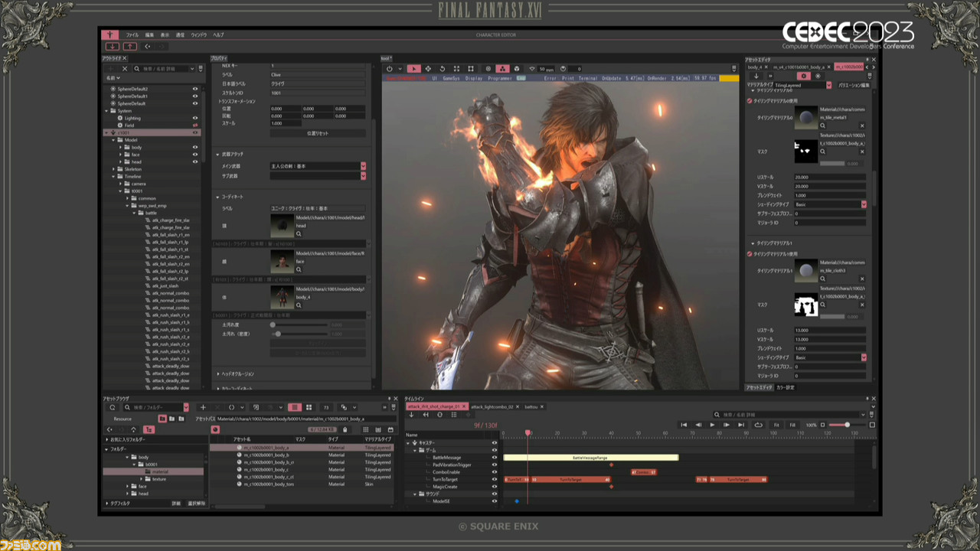Open the Window menu
Screen dimensions: 980x551
point(198,35)
